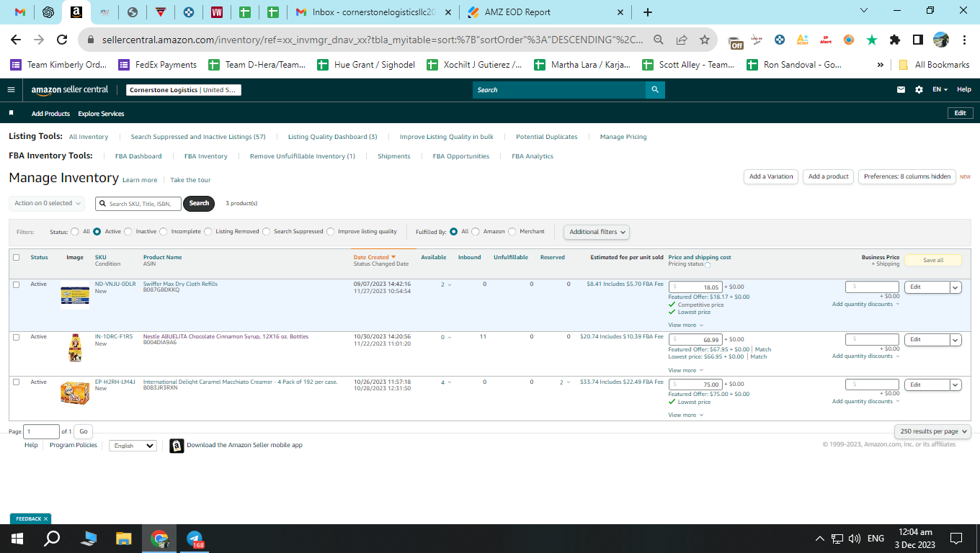Open Manage Pricing listing tool

point(623,137)
